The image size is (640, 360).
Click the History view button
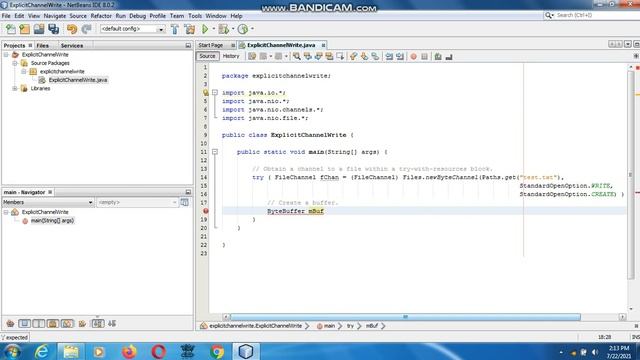pyautogui.click(x=231, y=56)
